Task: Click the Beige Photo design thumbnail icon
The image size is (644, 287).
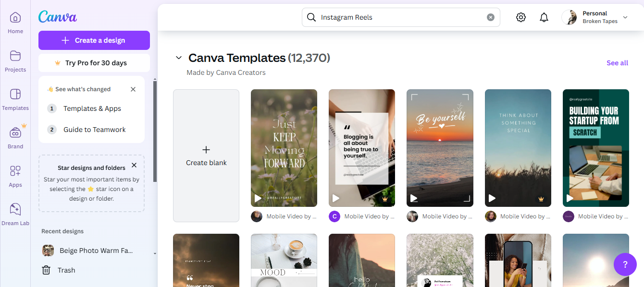Action: pyautogui.click(x=48, y=251)
